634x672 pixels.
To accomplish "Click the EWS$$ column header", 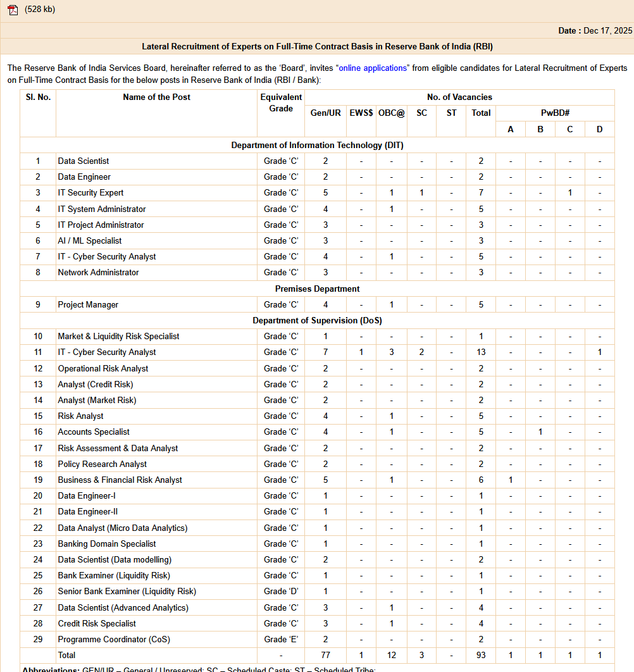I will coord(361,113).
